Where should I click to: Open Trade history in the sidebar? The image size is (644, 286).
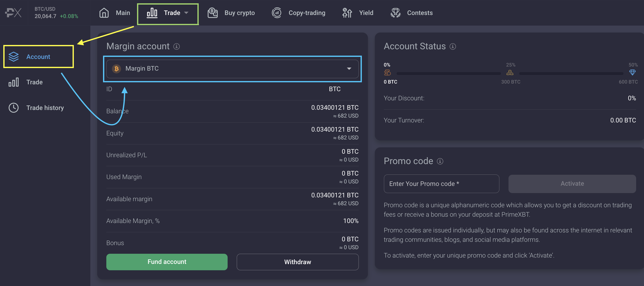(36, 108)
